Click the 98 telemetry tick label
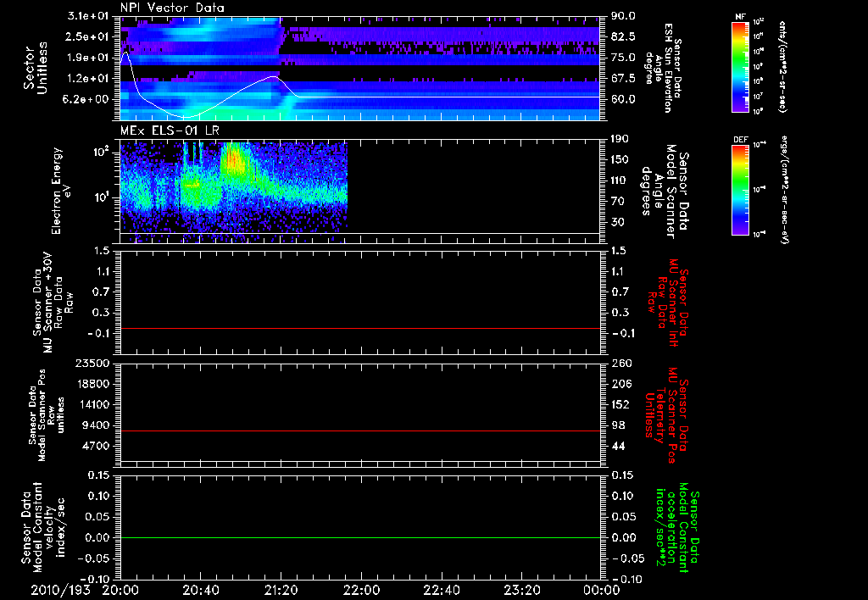Viewport: 868px width, 600px height. tap(618, 425)
